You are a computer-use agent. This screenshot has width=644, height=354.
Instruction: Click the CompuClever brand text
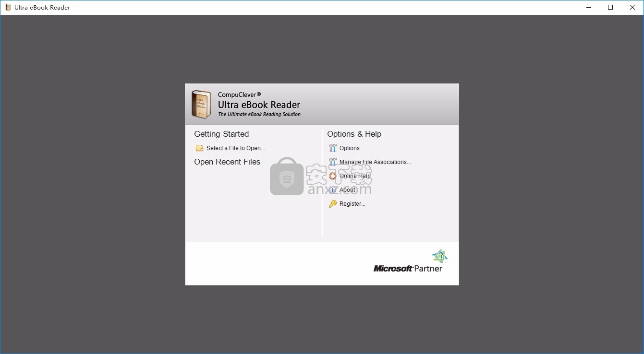coord(239,94)
